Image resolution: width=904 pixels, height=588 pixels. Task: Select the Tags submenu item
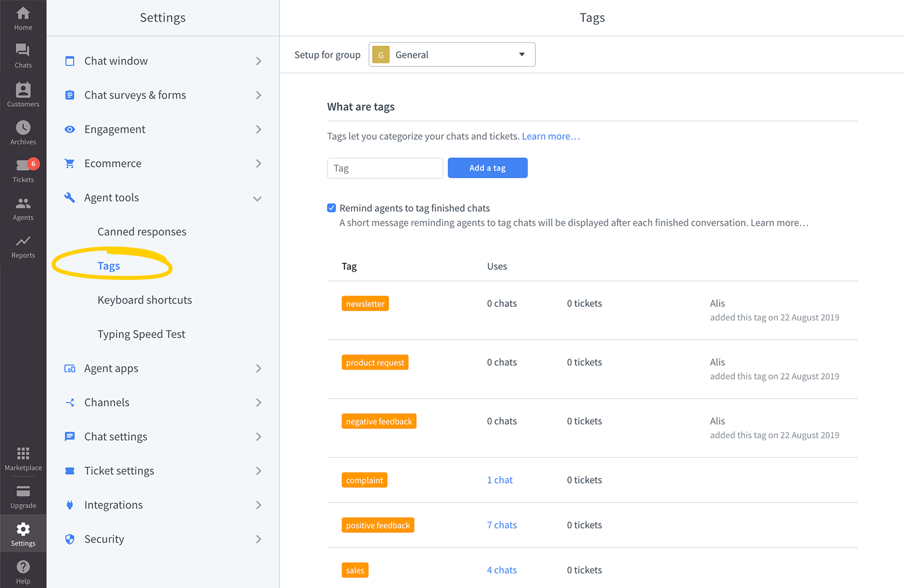tap(109, 266)
